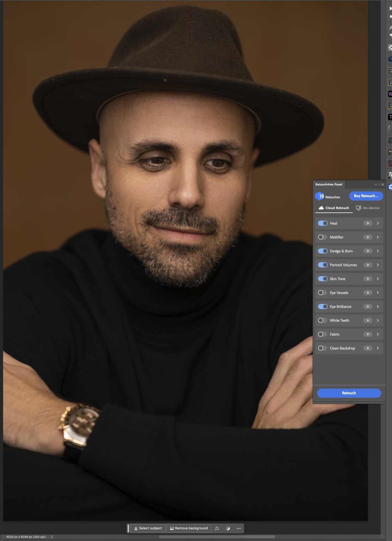This screenshot has width=392, height=541.
Task: Turn on the Fabric toggle
Action: tap(323, 334)
